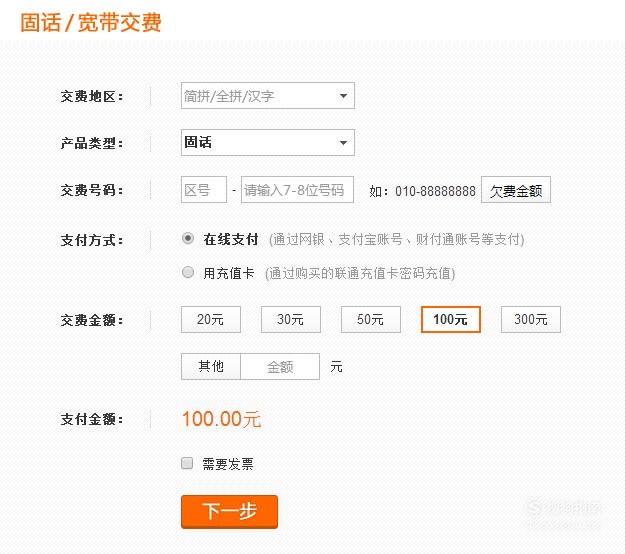Choose the 50元 amount option
The width and height of the screenshot is (625, 554).
point(371,319)
